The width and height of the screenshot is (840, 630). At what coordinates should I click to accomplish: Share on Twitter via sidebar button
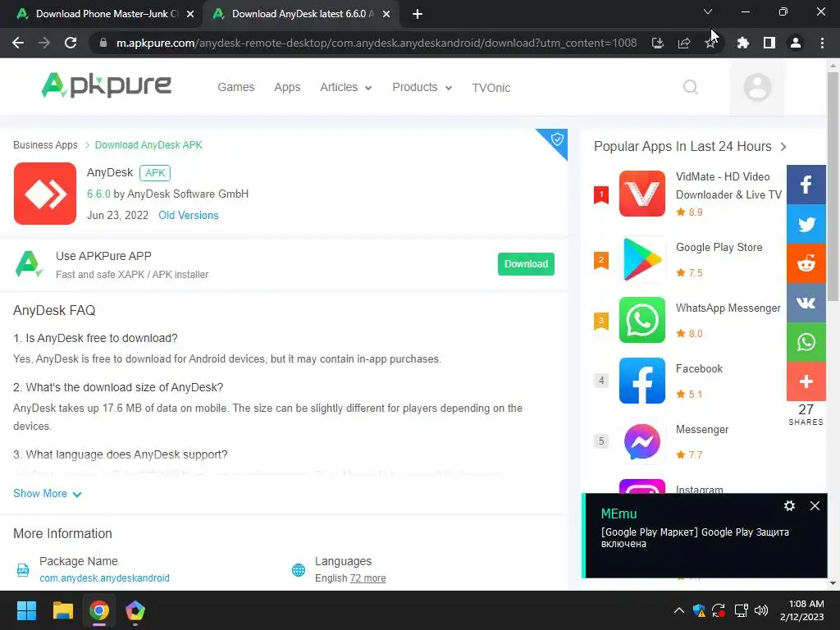click(806, 224)
